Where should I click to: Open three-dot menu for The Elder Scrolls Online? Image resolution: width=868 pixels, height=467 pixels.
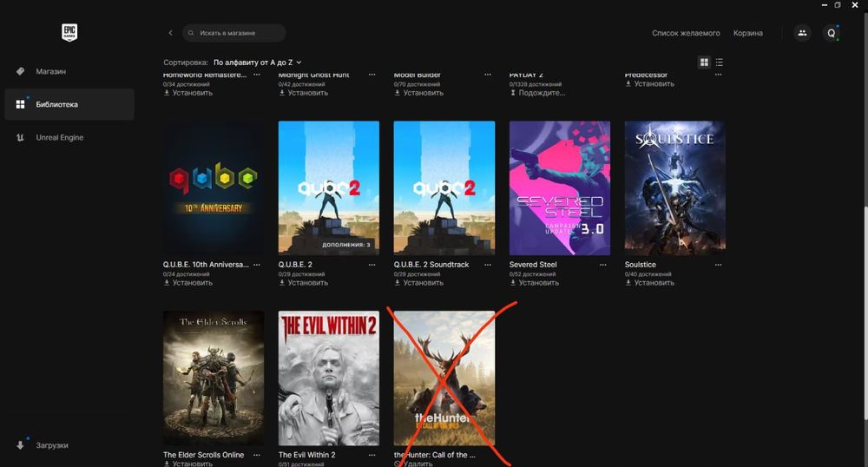(x=257, y=455)
